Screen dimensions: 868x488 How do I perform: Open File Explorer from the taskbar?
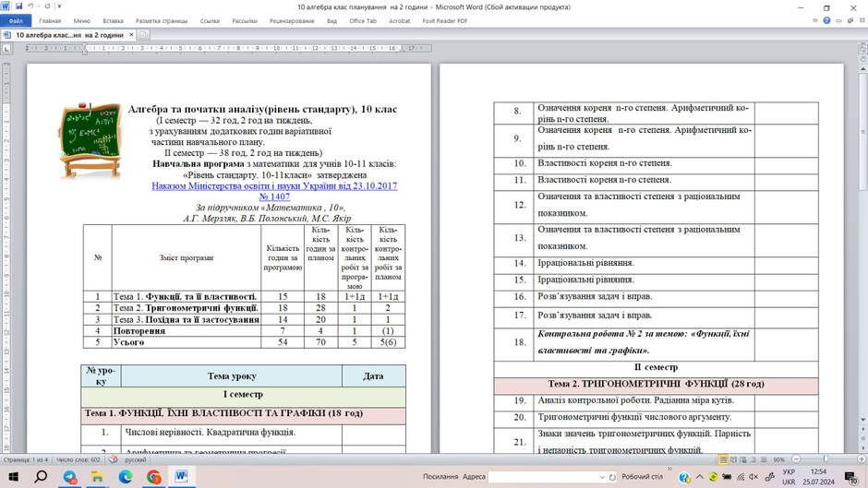(x=98, y=476)
